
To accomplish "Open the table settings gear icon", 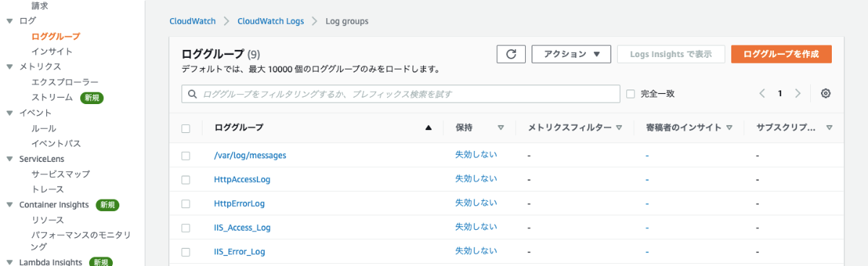I will pyautogui.click(x=826, y=94).
